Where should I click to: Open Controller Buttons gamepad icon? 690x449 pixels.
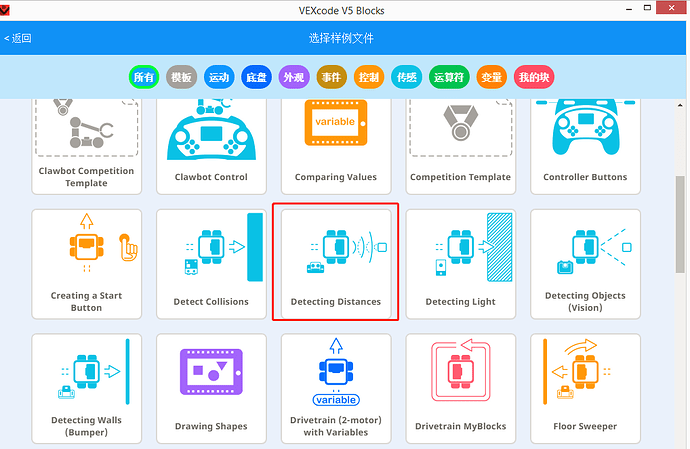585,128
